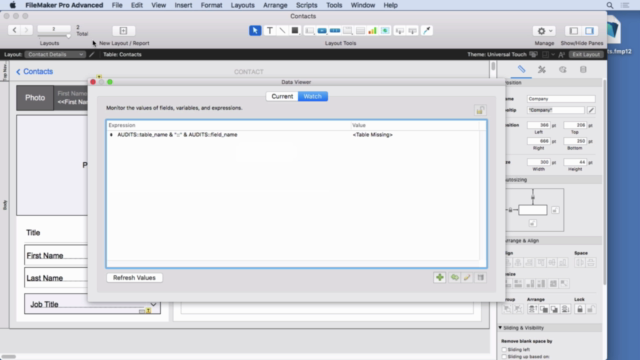Image resolution: width=640 pixels, height=360 pixels.
Task: Select the Selection arrow layout tool
Action: point(255,31)
